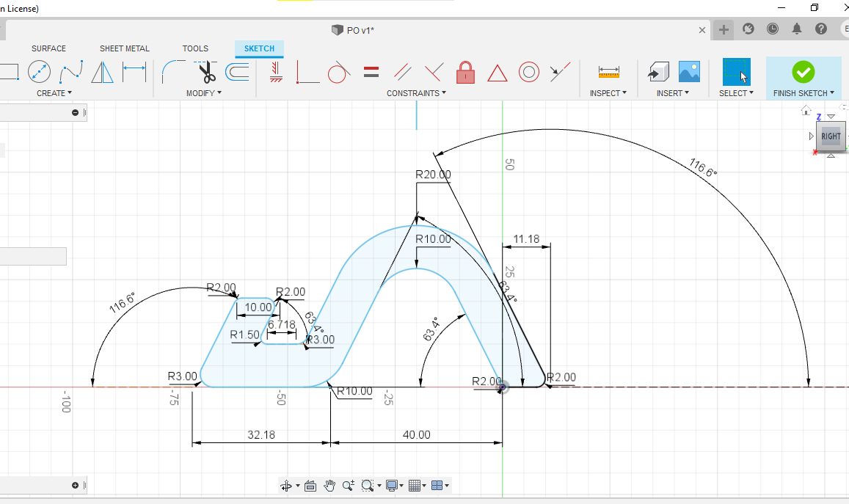Expand the Grid settings dropdown arrow
The image size is (849, 504).
pos(424,486)
